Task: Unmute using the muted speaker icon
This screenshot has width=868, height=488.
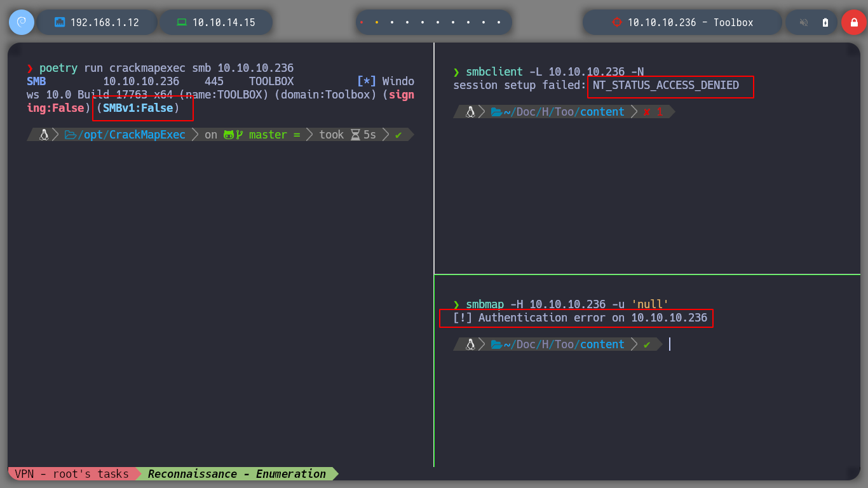Action: [804, 22]
